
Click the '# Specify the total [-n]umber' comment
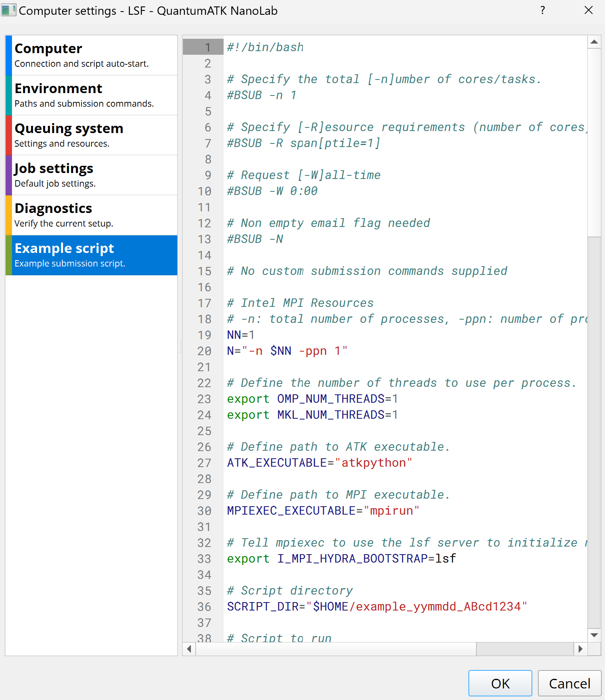(x=384, y=79)
